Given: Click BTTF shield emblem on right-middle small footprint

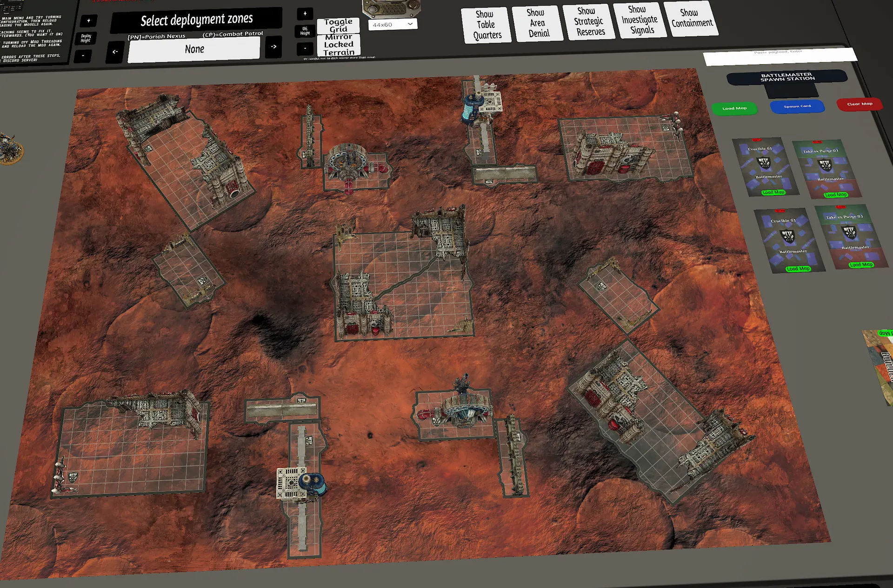Looking at the screenshot, I should [601, 286].
